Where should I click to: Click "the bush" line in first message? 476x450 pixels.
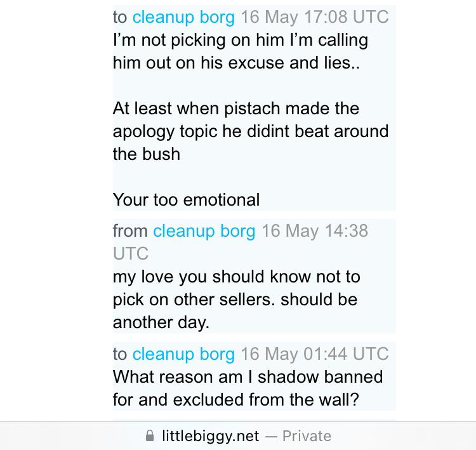146,154
